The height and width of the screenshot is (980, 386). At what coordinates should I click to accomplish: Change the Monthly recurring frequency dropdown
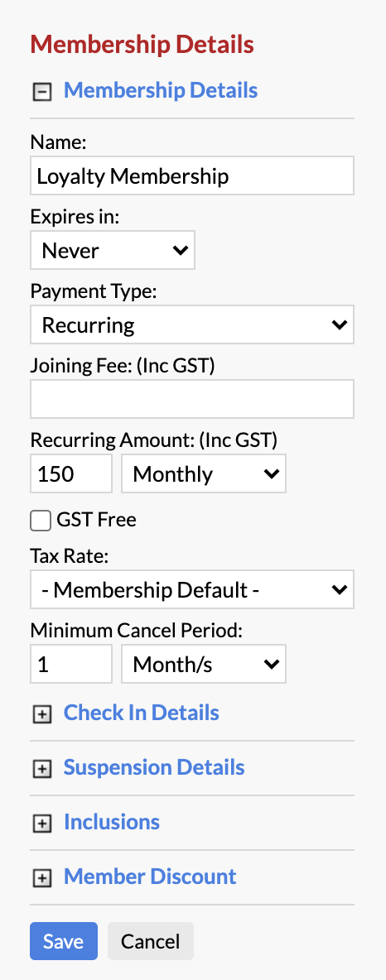(204, 473)
